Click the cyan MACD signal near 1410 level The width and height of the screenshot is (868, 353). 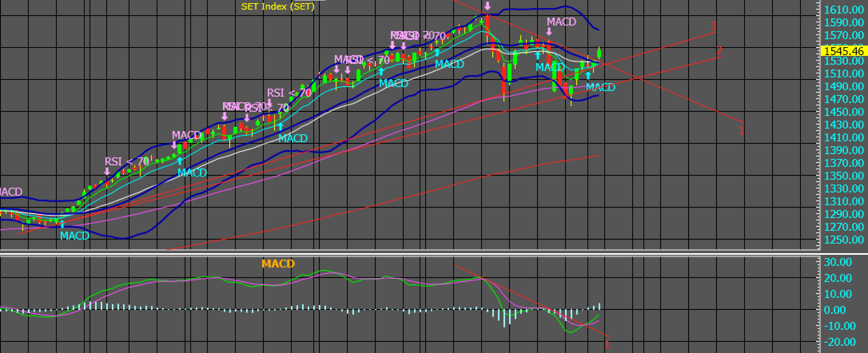[293, 138]
